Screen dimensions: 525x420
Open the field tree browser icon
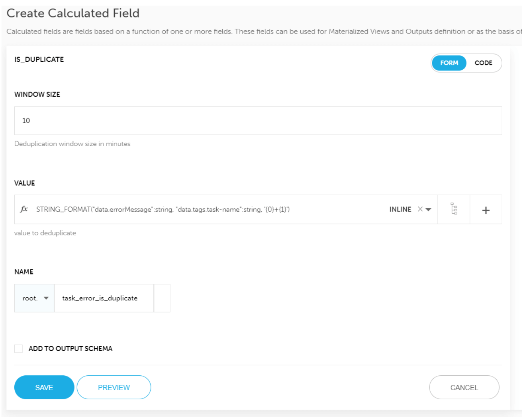point(454,209)
